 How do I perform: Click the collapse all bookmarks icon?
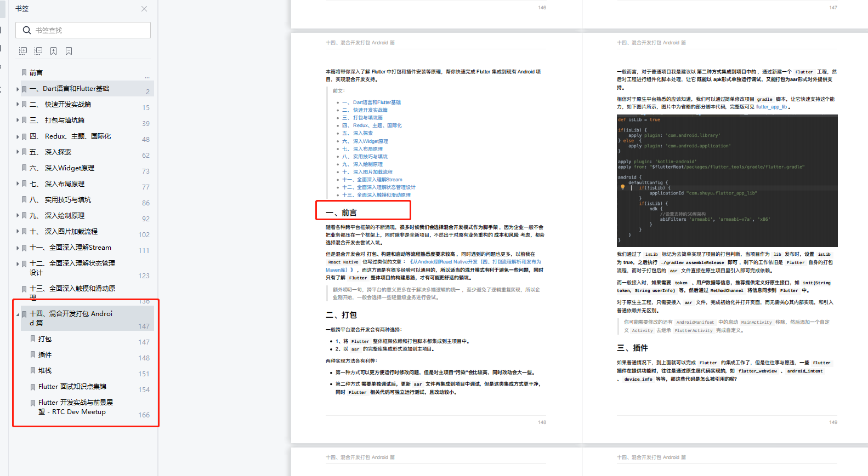[x=38, y=51]
